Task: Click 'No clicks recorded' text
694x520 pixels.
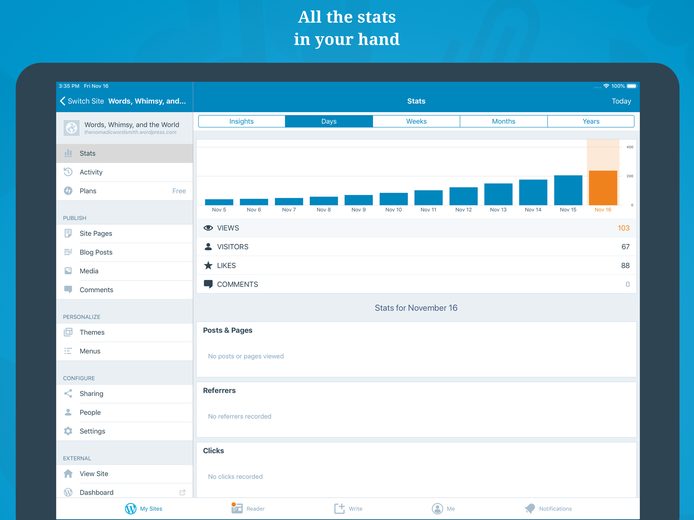Action: (235, 476)
